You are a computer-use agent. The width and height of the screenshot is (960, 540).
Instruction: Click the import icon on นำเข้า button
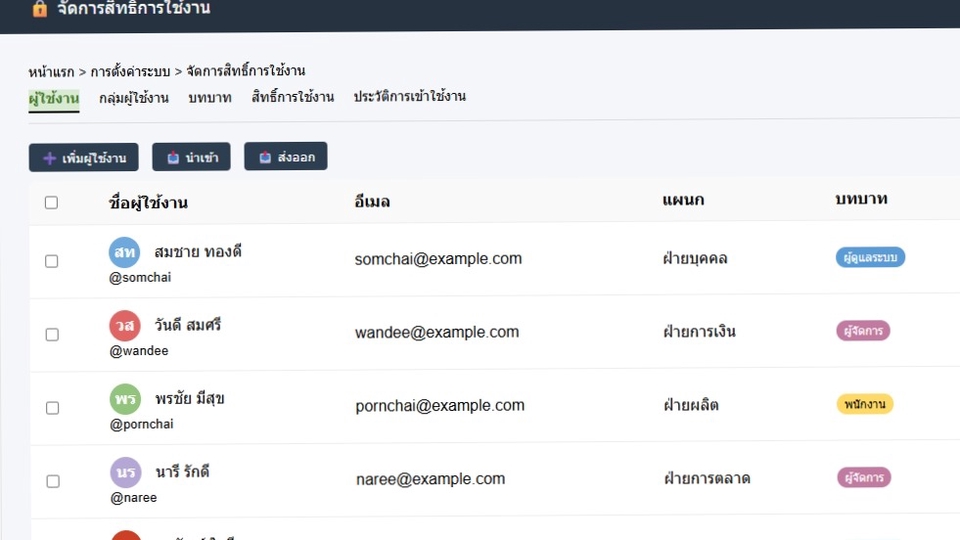coord(173,158)
